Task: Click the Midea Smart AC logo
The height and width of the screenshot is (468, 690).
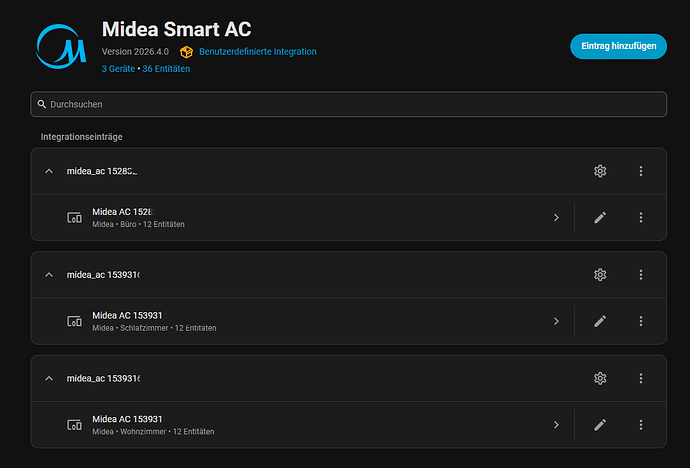Action: coord(61,47)
